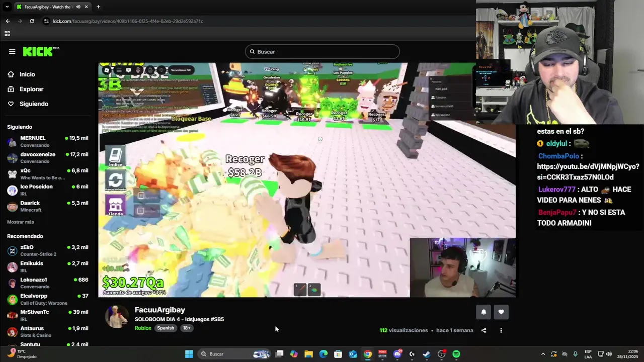Viewport: 644px width, 362px height.
Task: Click Lukerov777 username in chat
Action: (x=556, y=190)
